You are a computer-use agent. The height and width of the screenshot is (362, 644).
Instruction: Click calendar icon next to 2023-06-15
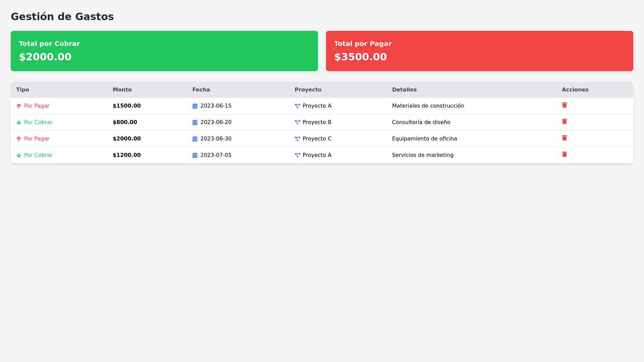tap(195, 106)
